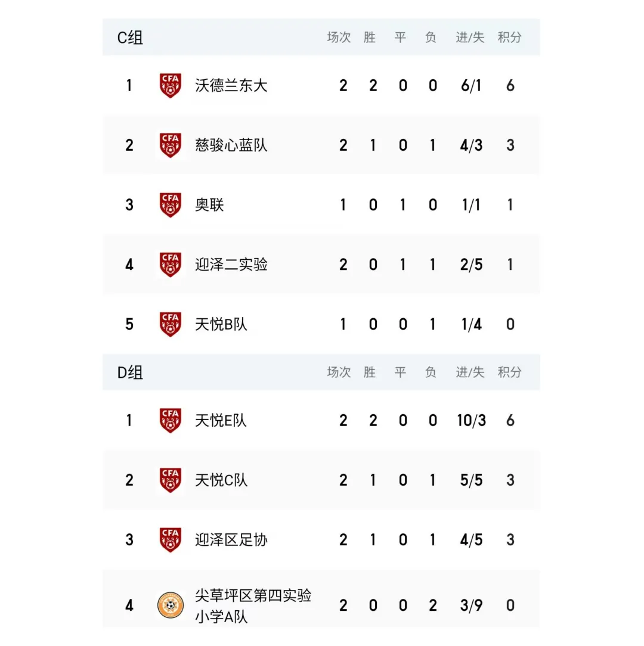Click the 场次 column header in C组
This screenshot has height=646, width=644.
click(x=339, y=38)
